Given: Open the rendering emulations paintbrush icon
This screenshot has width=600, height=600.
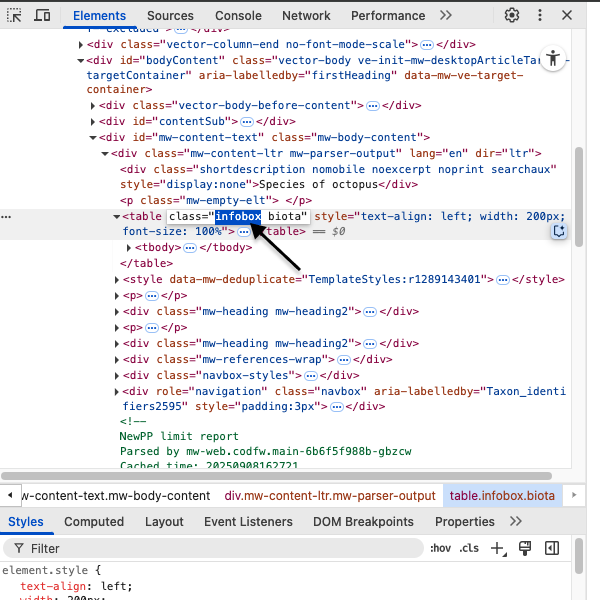Looking at the screenshot, I should click(x=524, y=548).
